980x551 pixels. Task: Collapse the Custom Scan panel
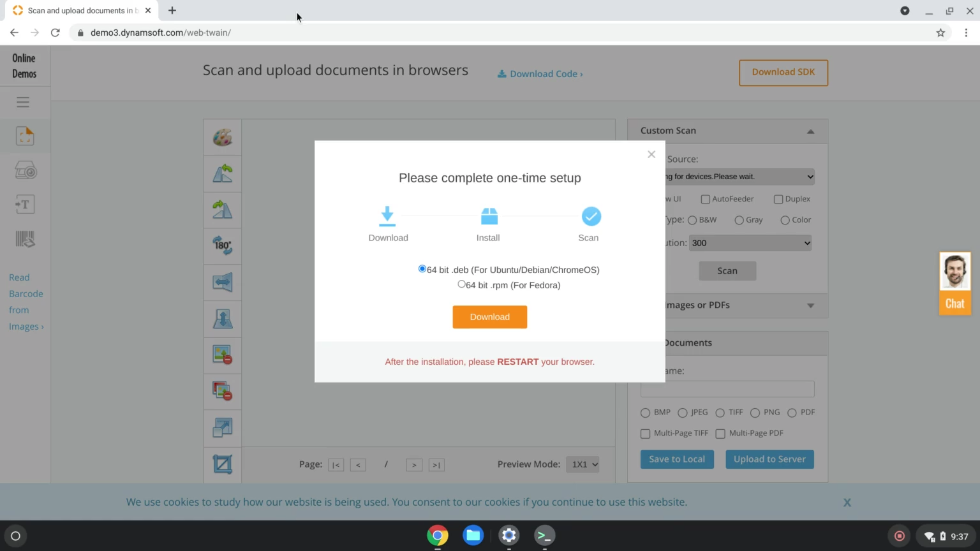(810, 131)
